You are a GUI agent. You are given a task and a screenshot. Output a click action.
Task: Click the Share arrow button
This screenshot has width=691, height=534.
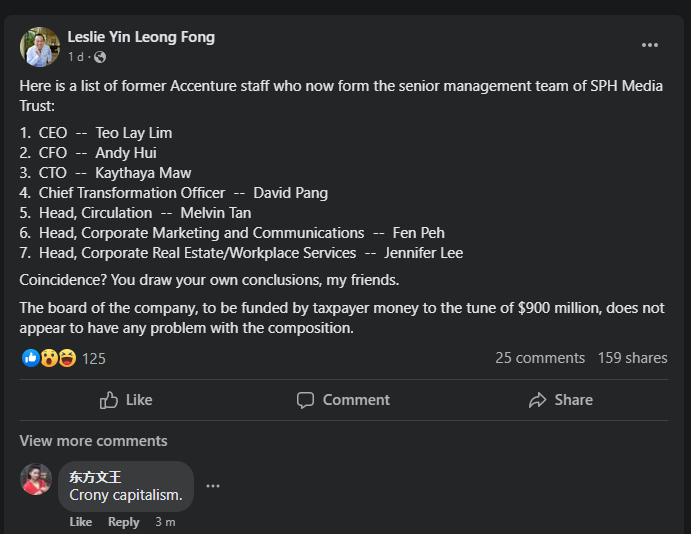tap(560, 400)
